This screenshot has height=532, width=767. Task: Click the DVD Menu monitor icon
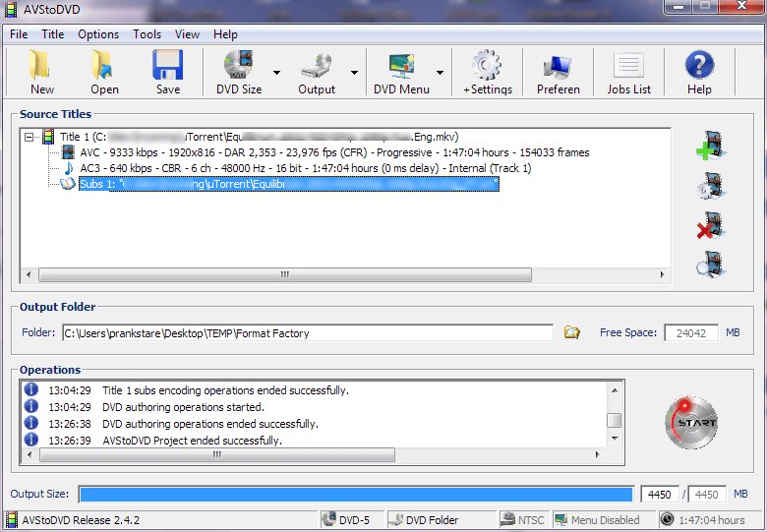tap(401, 65)
